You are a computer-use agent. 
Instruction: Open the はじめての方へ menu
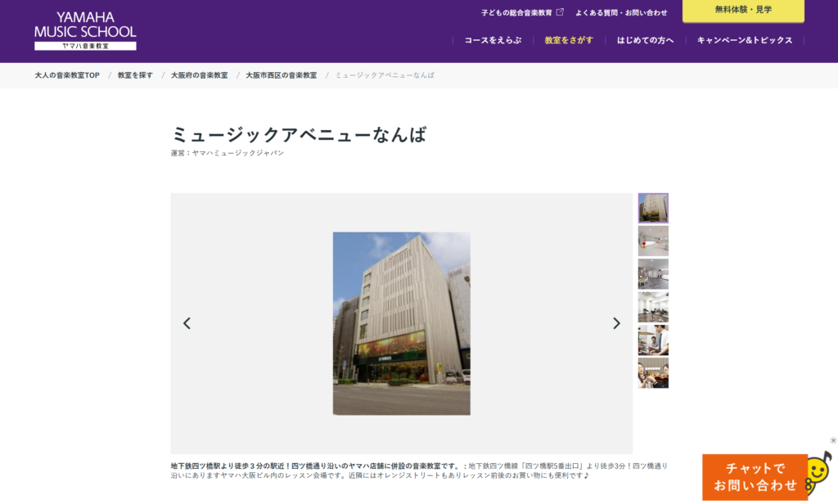pos(645,40)
